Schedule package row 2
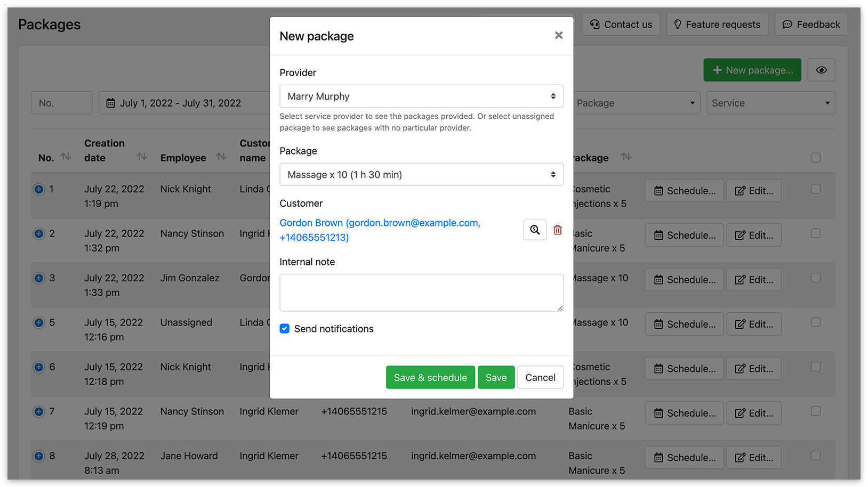This screenshot has width=868, height=487. 685,235
